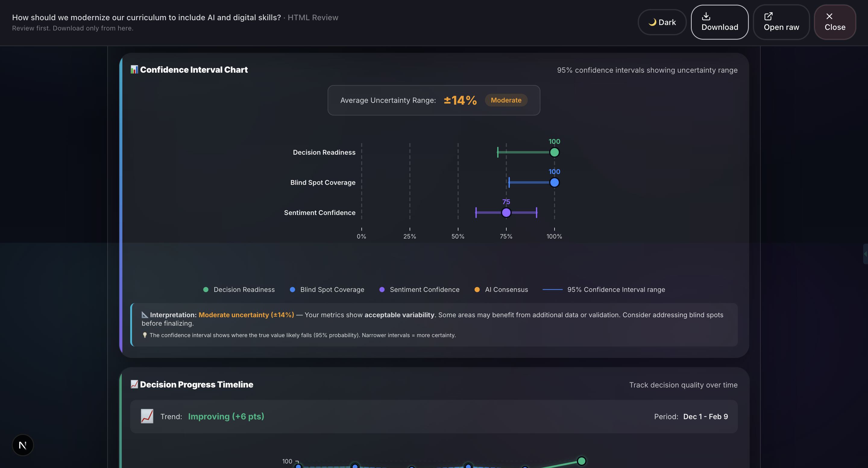Click the Download button
This screenshot has width=868, height=468.
[x=719, y=22]
